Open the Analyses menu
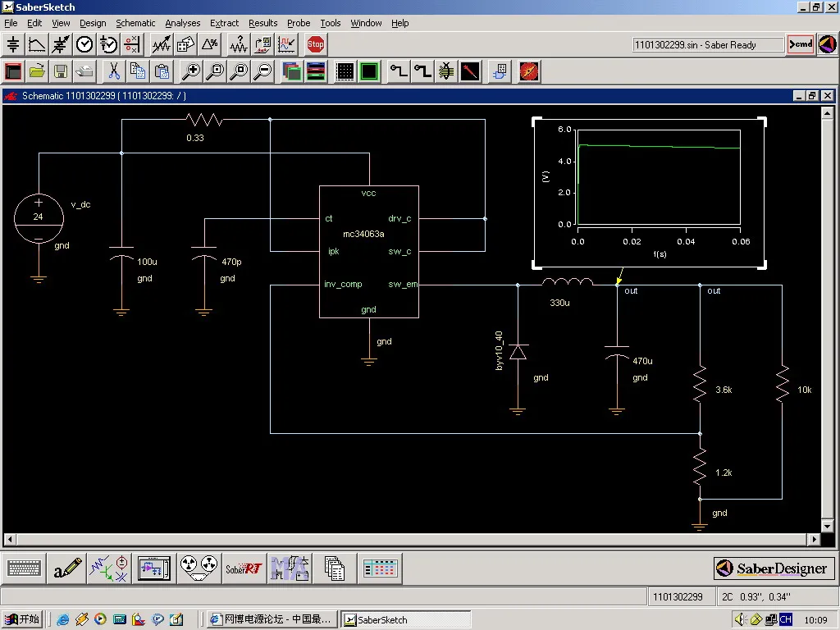 click(x=183, y=23)
